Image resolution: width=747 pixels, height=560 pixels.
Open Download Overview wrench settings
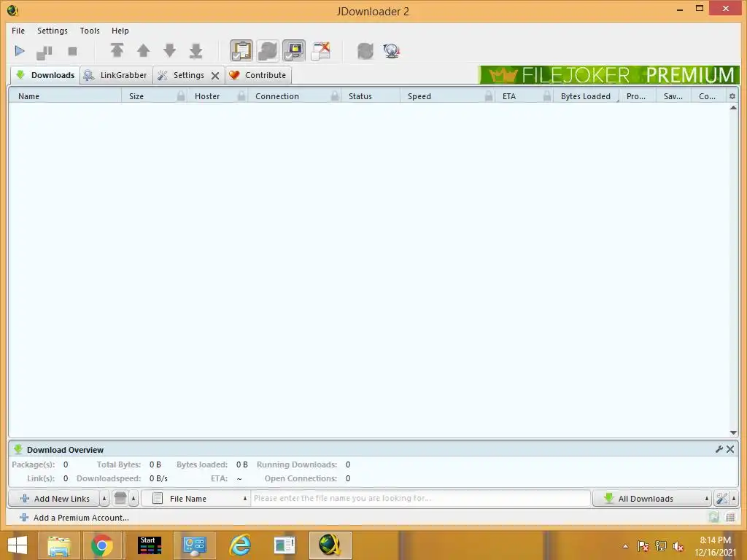coord(719,449)
